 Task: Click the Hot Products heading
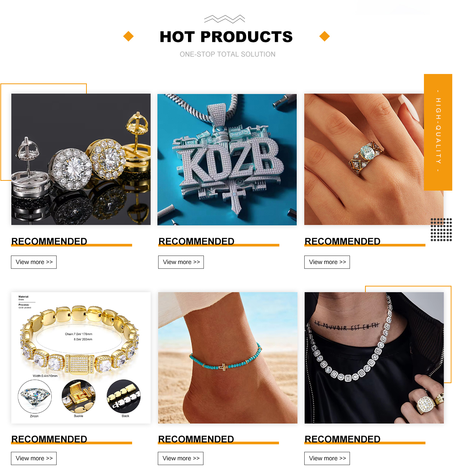(226, 37)
